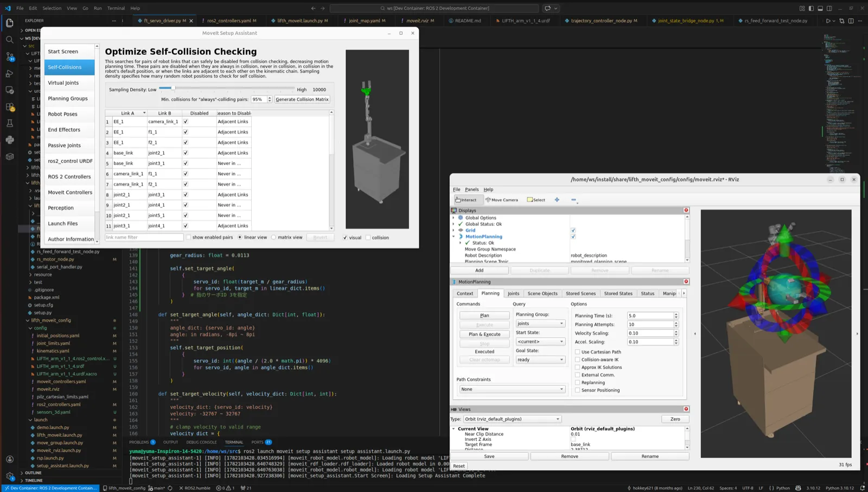Click the Add button under Displays
868x492 pixels.
click(479, 270)
